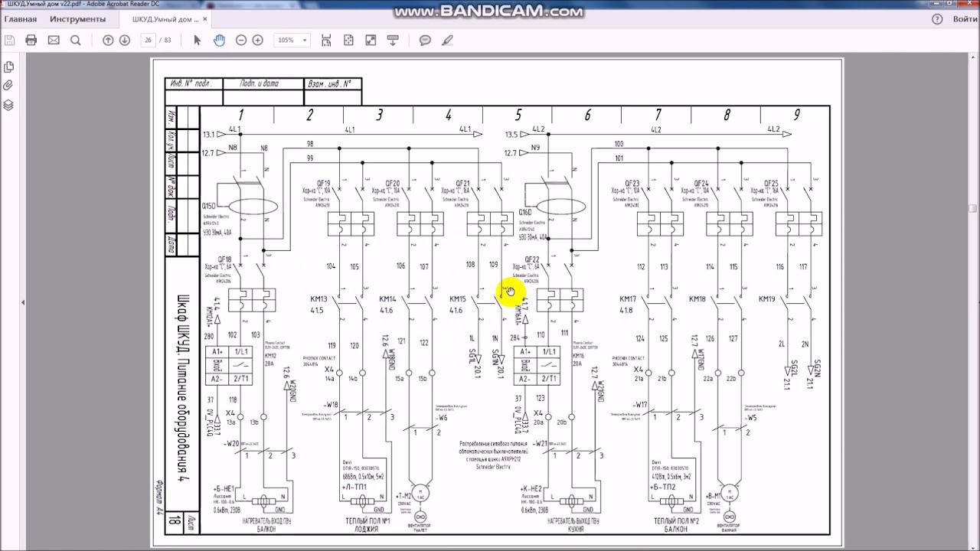Click column header number 5
This screenshot has width=980, height=551.
coord(518,115)
